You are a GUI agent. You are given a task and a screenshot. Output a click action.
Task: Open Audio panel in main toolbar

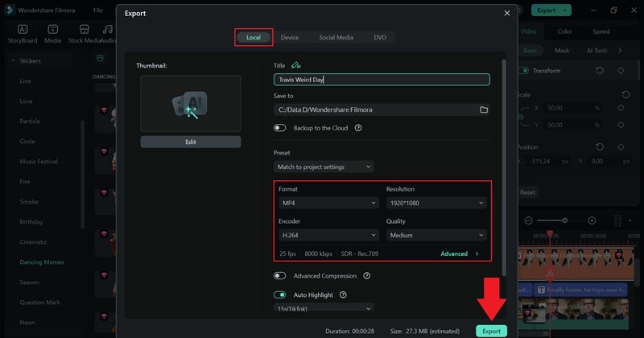[x=108, y=34]
